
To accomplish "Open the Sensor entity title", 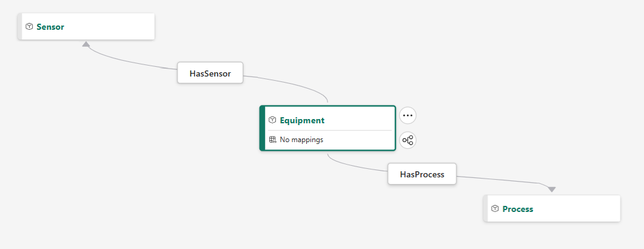I will point(50,27).
